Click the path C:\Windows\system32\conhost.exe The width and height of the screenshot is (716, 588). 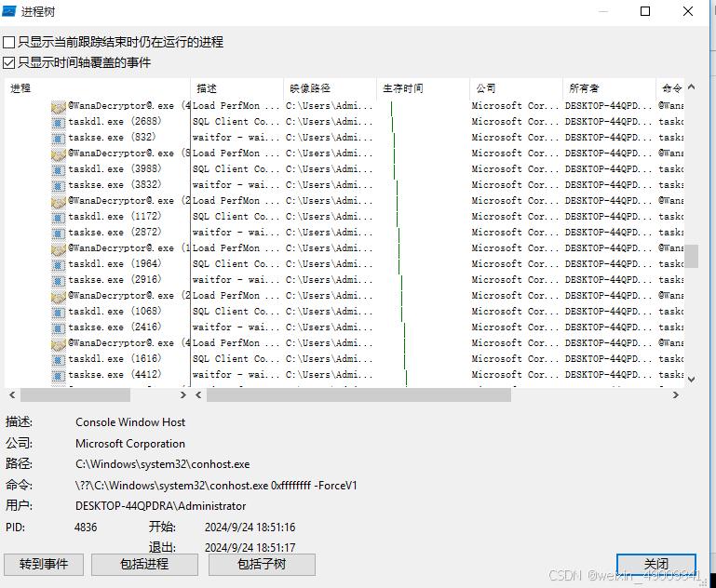tap(163, 464)
